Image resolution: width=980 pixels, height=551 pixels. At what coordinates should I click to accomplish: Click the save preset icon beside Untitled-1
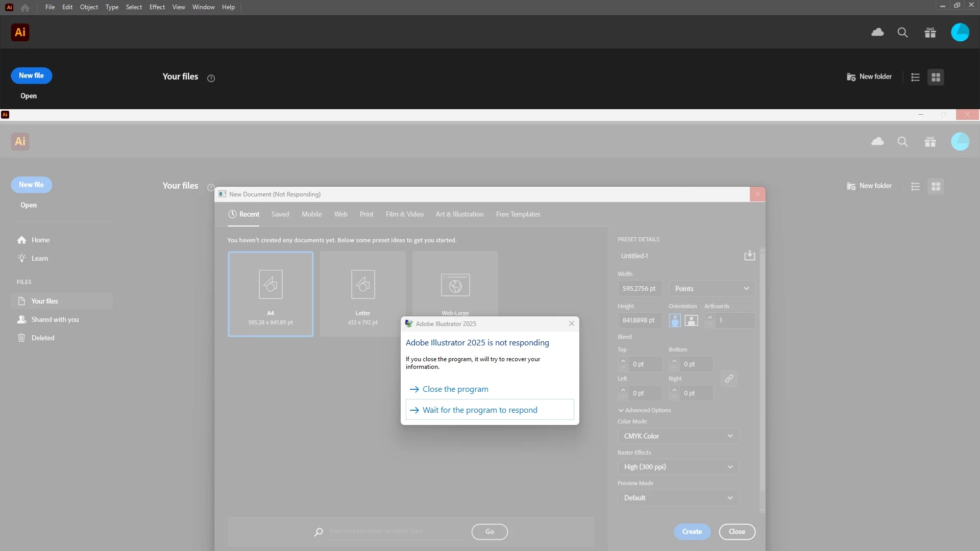point(749,256)
